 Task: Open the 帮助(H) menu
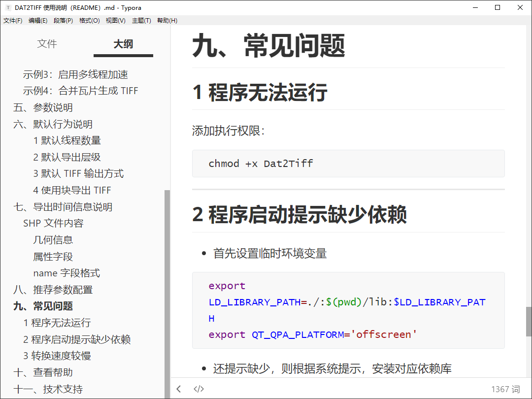tap(167, 21)
